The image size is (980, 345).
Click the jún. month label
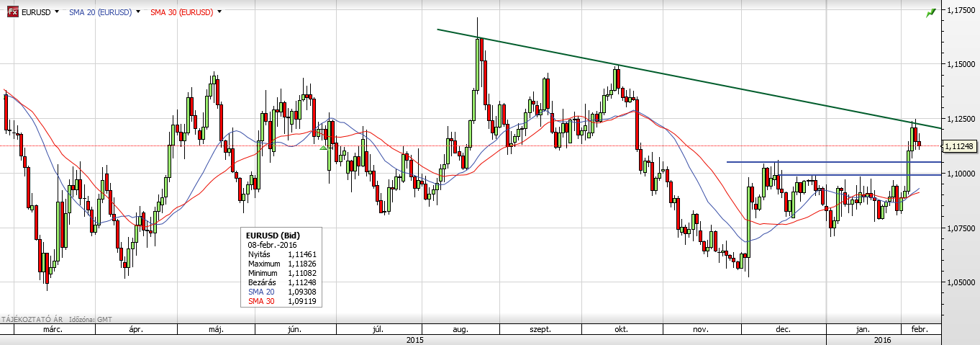point(294,329)
